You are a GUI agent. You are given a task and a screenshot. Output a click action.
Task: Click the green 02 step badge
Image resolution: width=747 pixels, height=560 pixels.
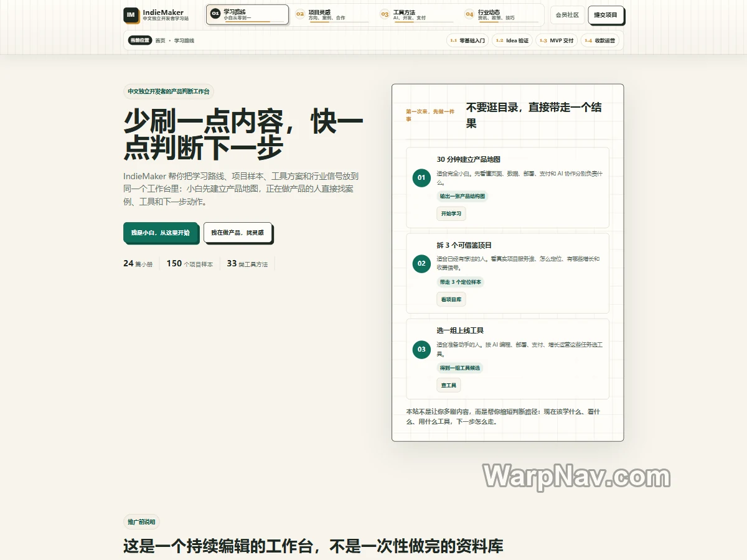(x=421, y=263)
